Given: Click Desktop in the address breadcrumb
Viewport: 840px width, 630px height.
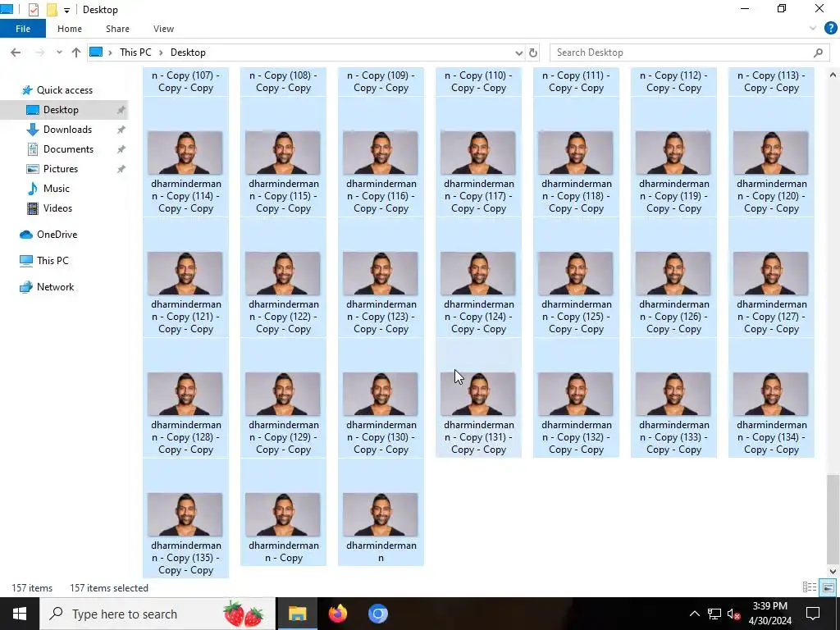Looking at the screenshot, I should [188, 52].
